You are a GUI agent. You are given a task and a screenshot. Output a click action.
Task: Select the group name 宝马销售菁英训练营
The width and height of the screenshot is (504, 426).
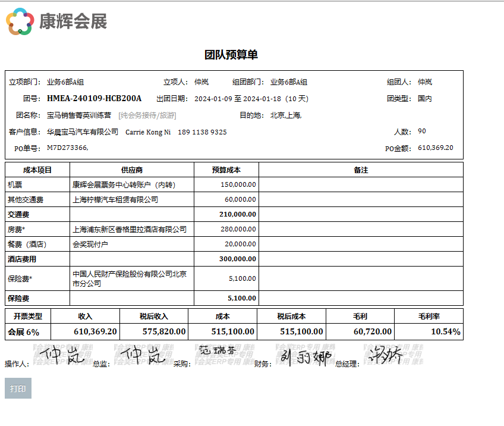[x=79, y=115]
